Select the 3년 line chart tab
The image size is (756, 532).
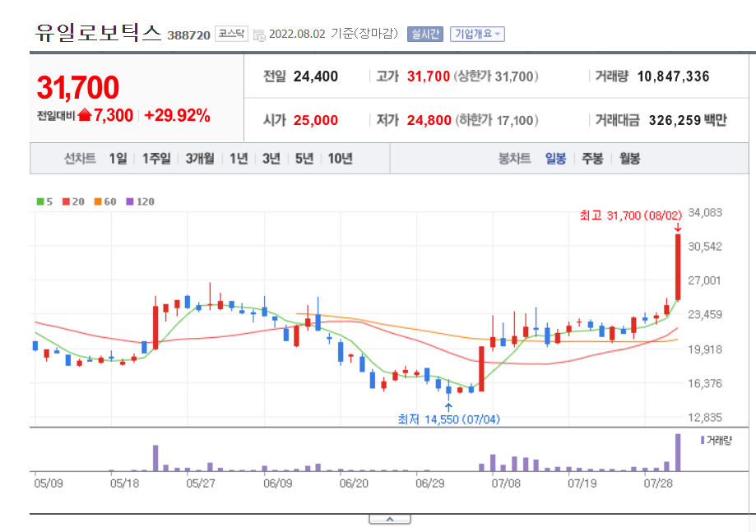[x=271, y=158]
